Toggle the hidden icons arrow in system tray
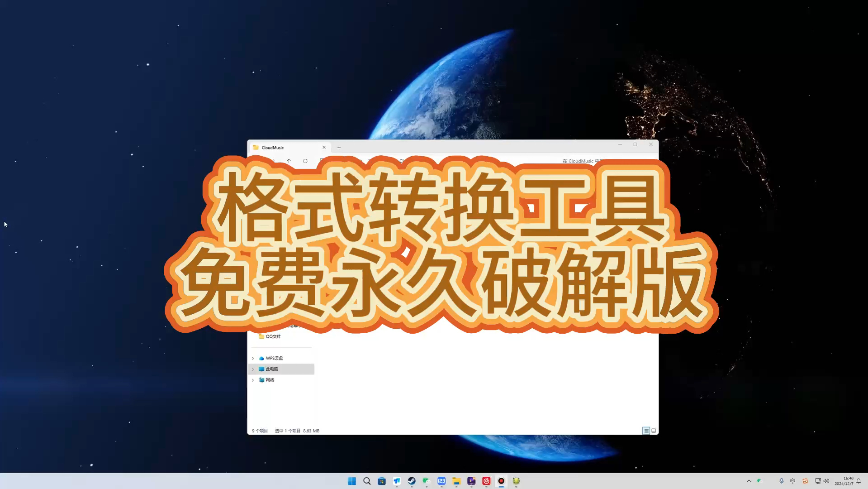Image resolution: width=868 pixels, height=489 pixels. (750, 481)
